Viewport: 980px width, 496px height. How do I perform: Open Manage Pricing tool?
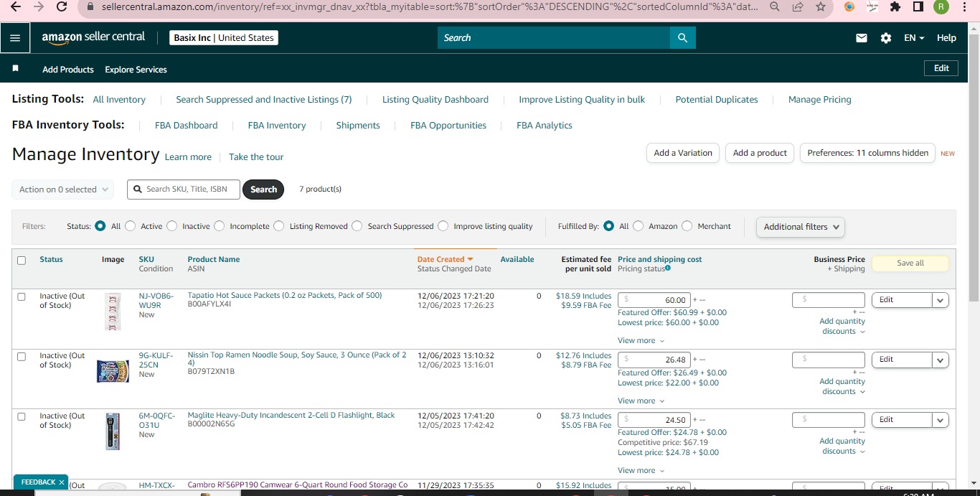pyautogui.click(x=820, y=100)
